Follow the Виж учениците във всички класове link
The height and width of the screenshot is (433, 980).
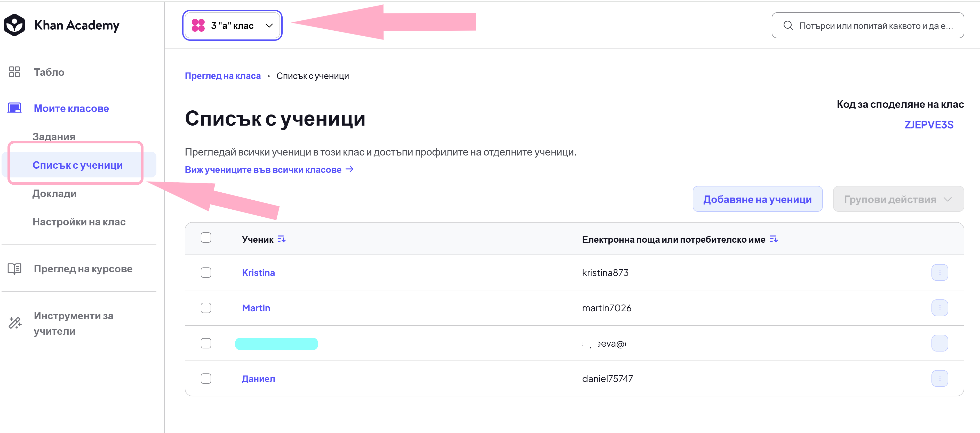269,169
